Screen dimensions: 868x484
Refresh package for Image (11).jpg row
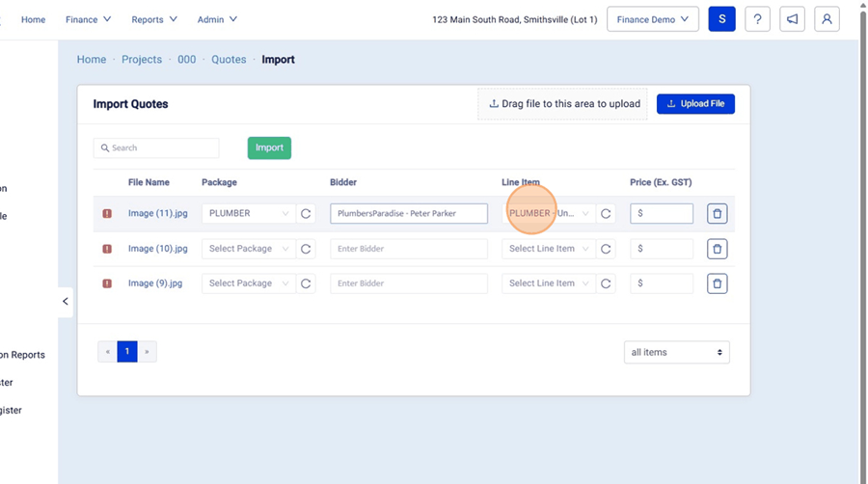306,214
